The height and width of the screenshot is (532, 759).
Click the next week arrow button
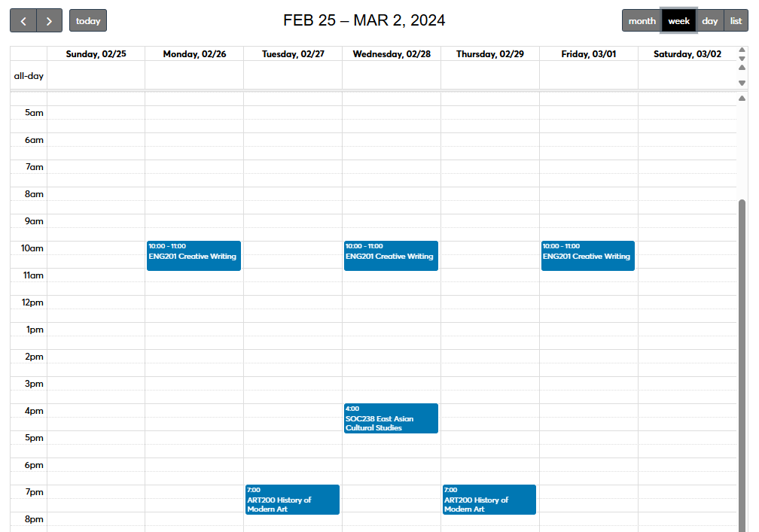point(49,20)
